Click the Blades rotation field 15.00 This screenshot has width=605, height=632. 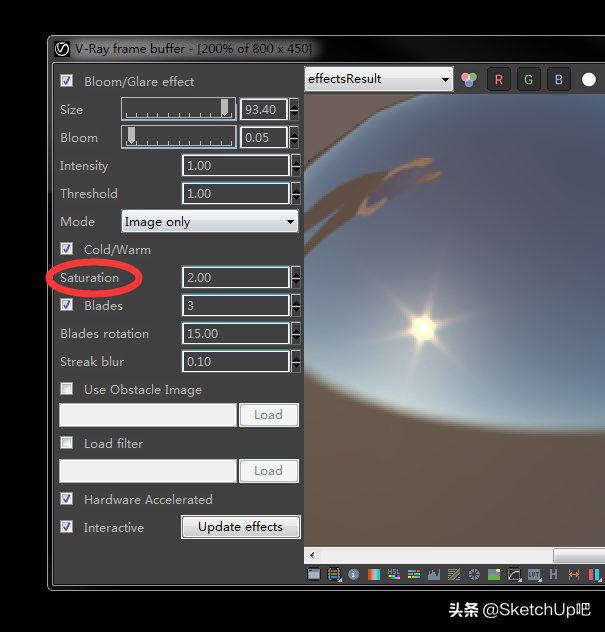pos(236,333)
